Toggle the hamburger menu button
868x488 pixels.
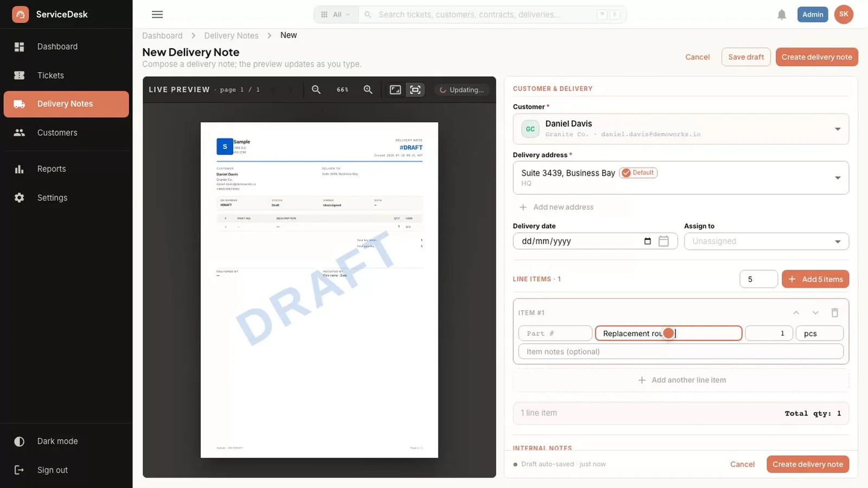click(x=157, y=15)
